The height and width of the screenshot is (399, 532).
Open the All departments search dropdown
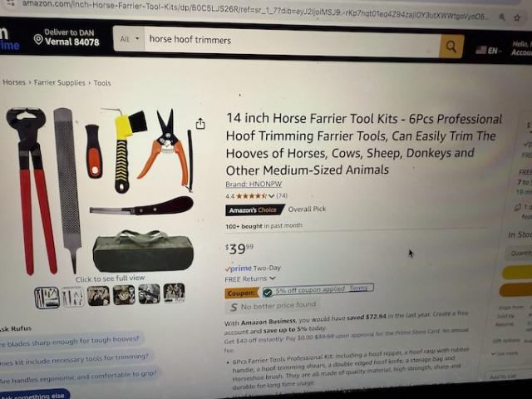point(130,39)
